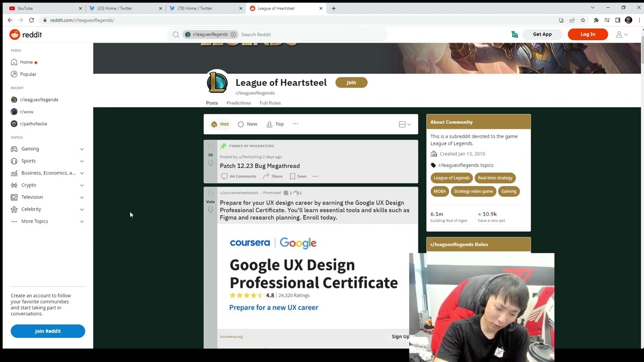This screenshot has width=644, height=362.
Task: Click the search magnifier icon
Action: pos(176,35)
